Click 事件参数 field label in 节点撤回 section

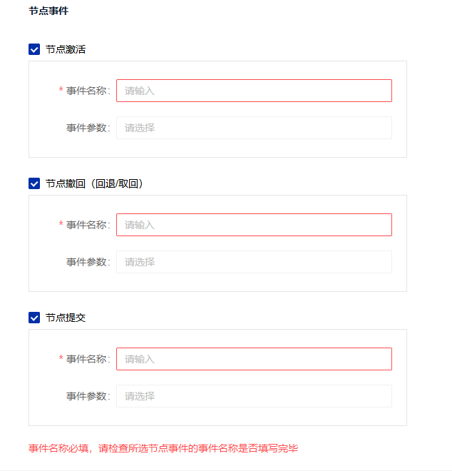pos(86,262)
